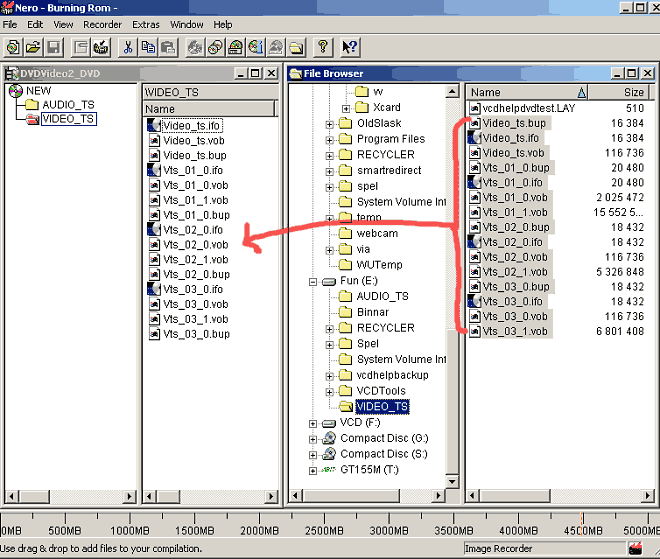660x559 pixels.
Task: Save the compilation with floppy icon
Action: [x=53, y=47]
